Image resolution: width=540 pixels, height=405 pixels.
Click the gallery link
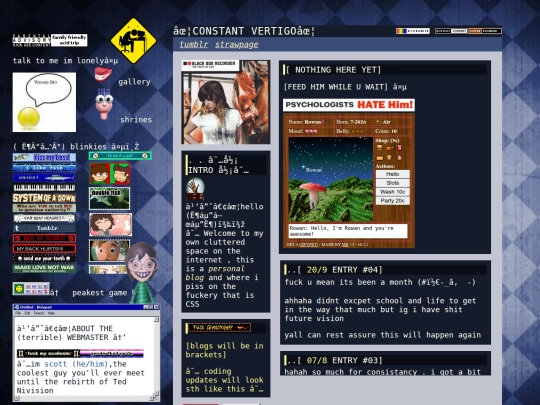coord(134,82)
